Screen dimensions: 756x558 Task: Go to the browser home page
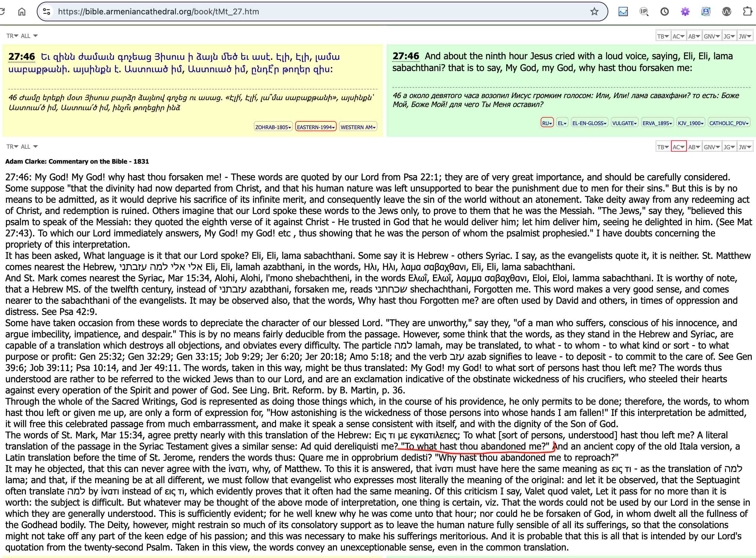point(22,12)
